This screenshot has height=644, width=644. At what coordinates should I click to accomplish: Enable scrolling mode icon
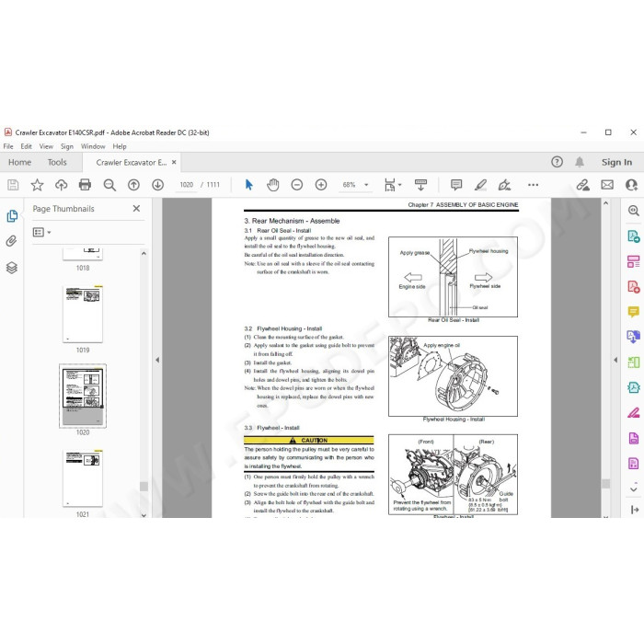click(420, 185)
